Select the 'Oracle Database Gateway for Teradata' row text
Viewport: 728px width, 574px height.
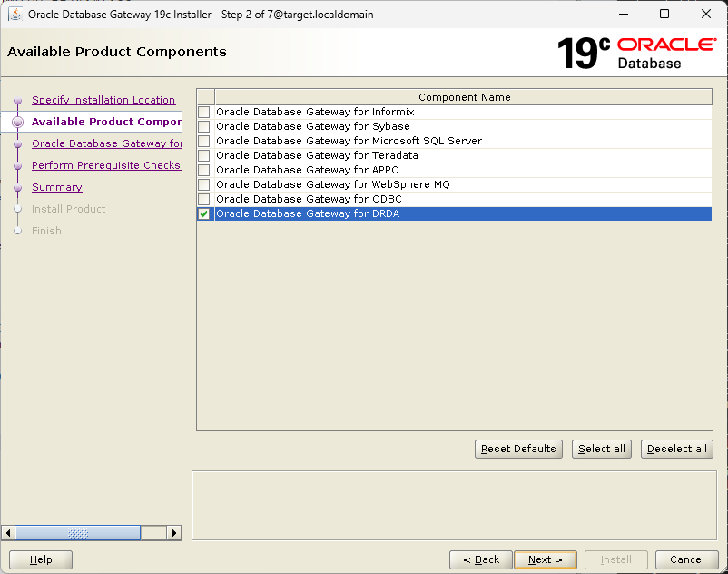tap(317, 155)
